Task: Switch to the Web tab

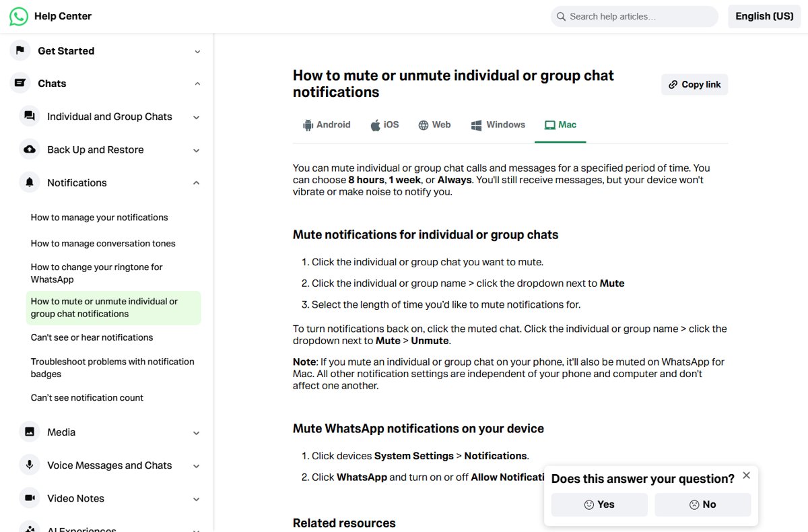Action: (434, 125)
